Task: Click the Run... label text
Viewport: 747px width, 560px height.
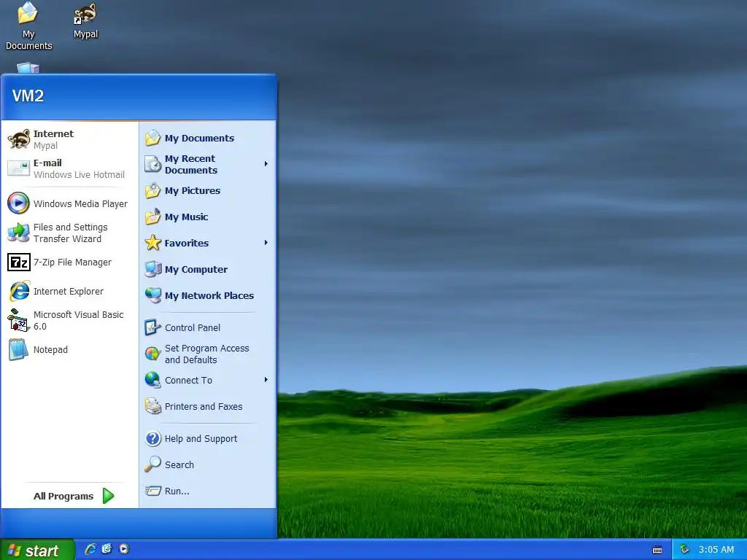Action: click(177, 491)
